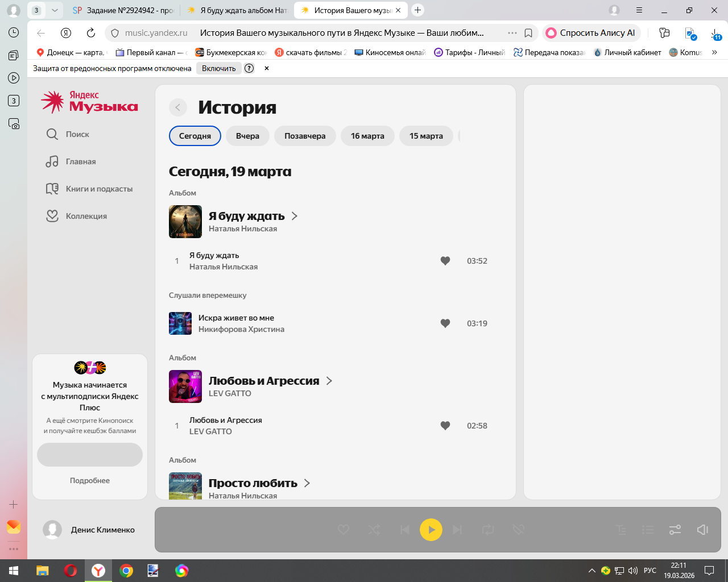Open the address bar three-dots menu
The image size is (728, 582).
pos(512,33)
